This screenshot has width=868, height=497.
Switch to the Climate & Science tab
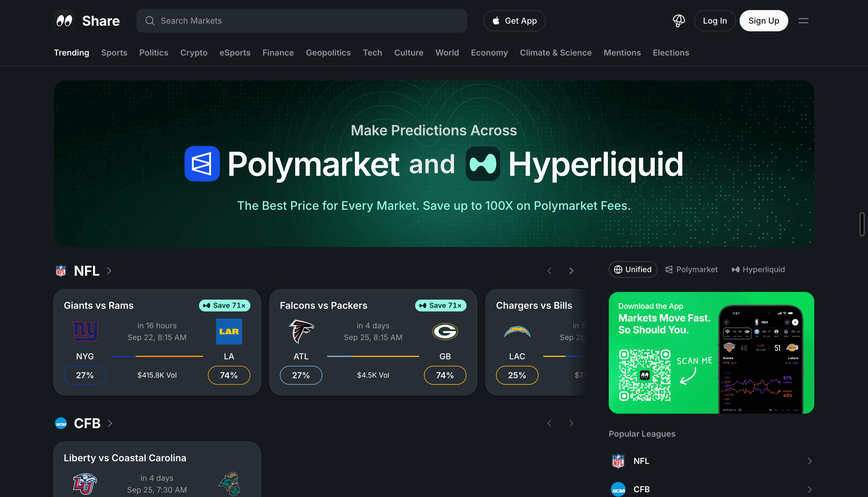click(556, 53)
